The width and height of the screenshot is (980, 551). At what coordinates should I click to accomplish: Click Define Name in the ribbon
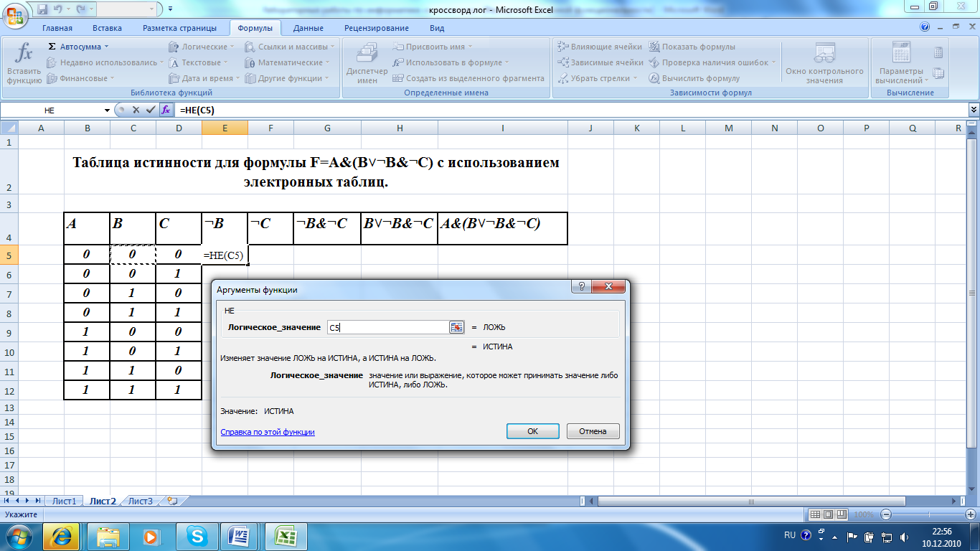[433, 47]
